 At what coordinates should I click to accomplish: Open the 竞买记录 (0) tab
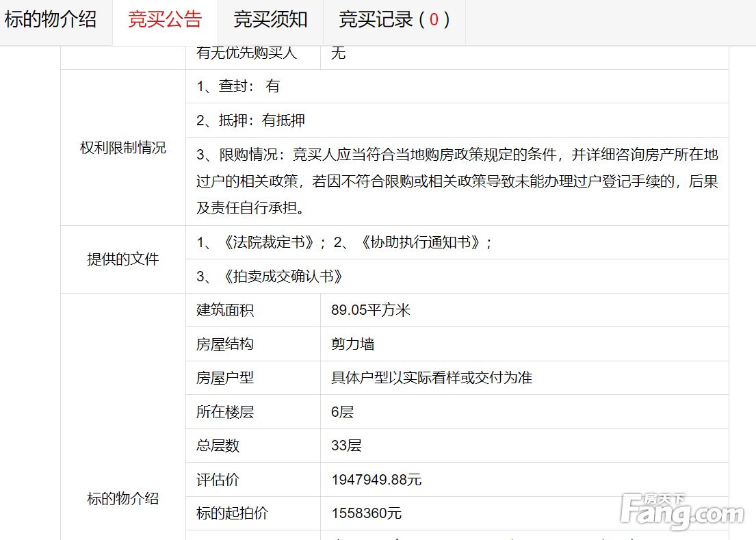[394, 20]
